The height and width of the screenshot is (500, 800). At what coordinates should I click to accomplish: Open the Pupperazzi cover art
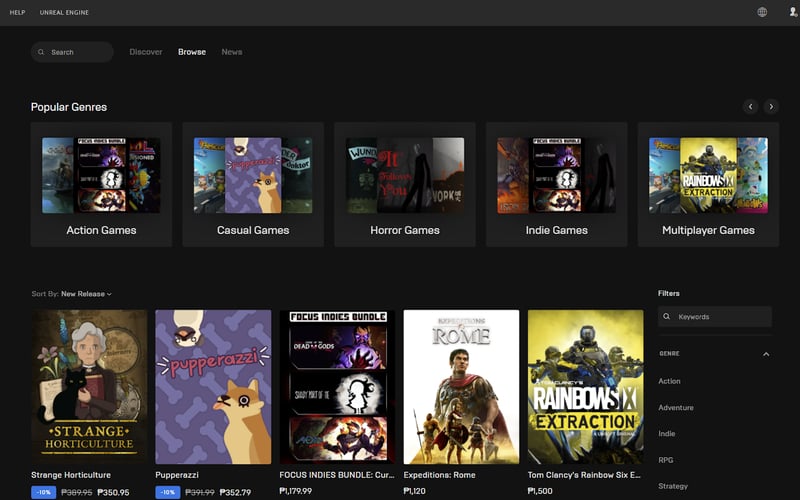pyautogui.click(x=213, y=387)
